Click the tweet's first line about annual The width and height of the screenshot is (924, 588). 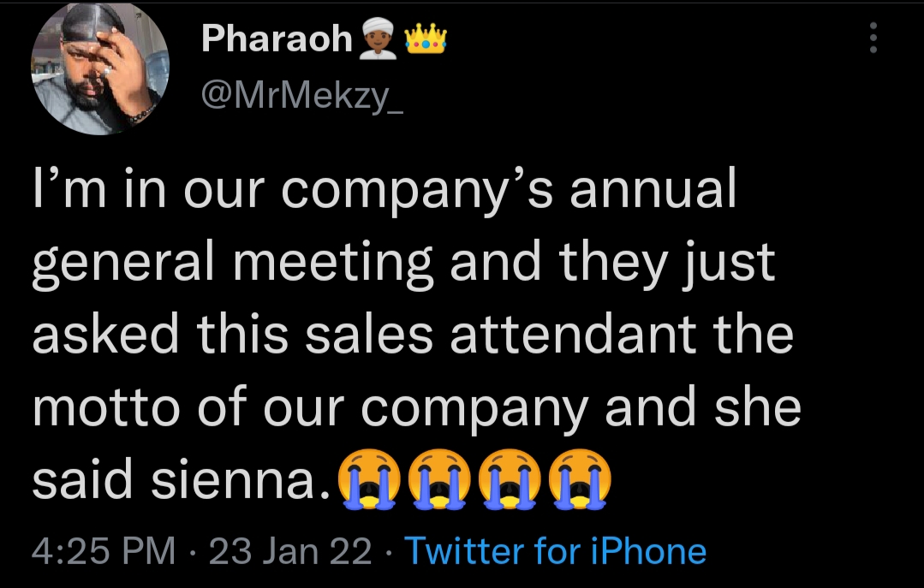click(x=385, y=190)
